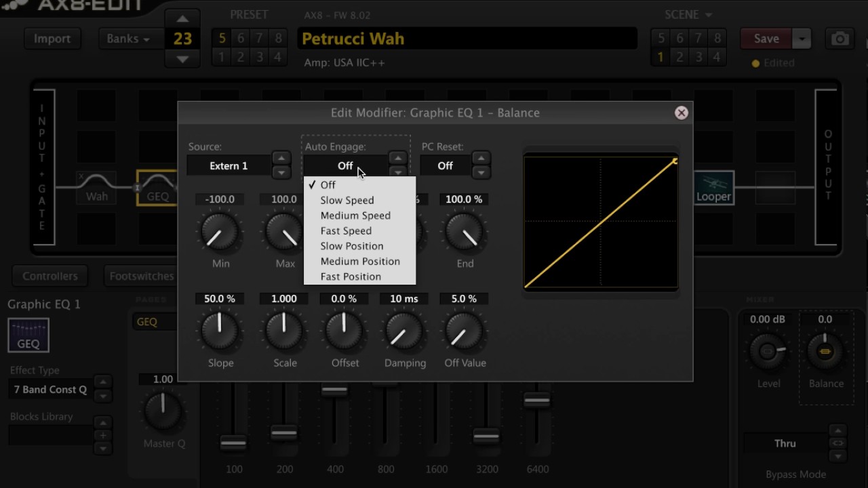This screenshot has height=488, width=868.
Task: Click the End knob
Action: [x=465, y=232]
